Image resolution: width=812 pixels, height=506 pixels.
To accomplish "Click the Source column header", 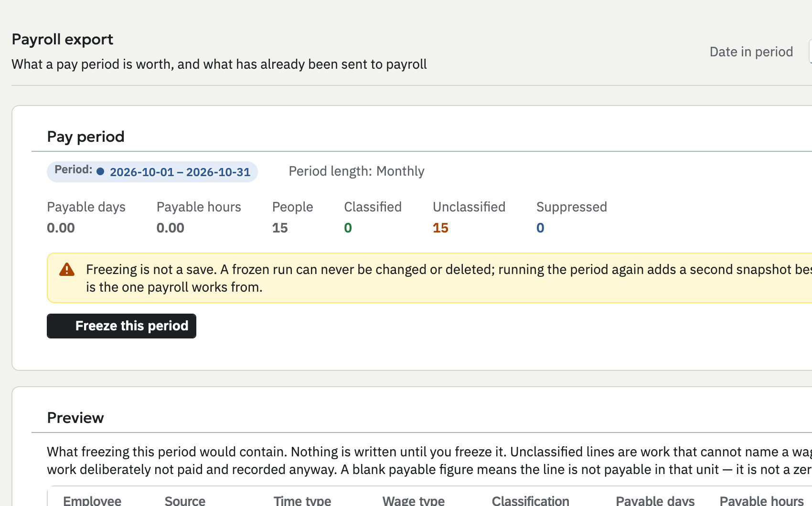I will pyautogui.click(x=185, y=500).
